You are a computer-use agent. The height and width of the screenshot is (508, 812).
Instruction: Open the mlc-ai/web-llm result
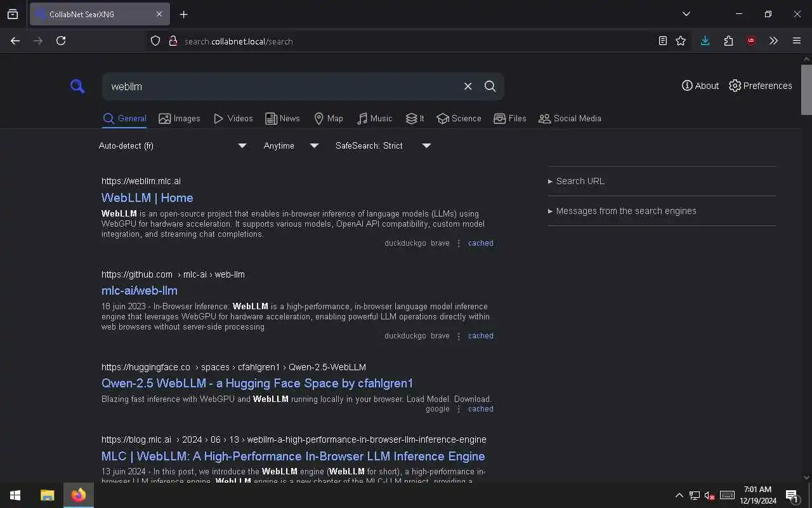(x=140, y=290)
